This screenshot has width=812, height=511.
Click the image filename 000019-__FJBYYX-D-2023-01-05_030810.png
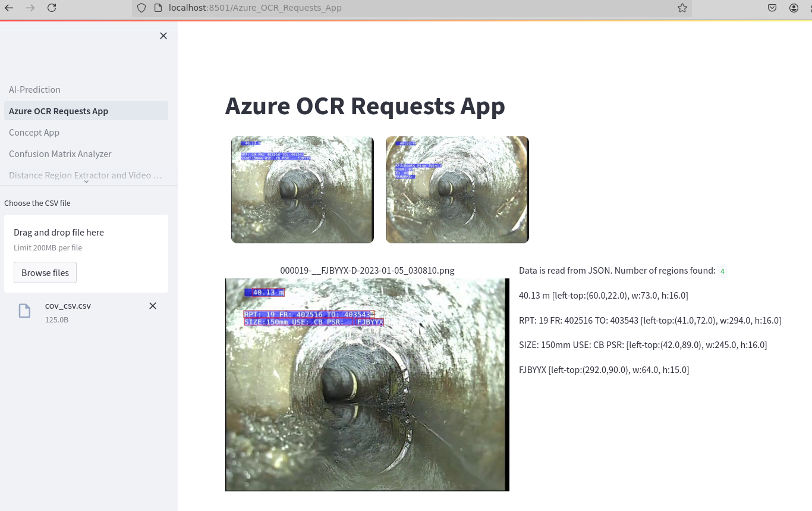[367, 270]
